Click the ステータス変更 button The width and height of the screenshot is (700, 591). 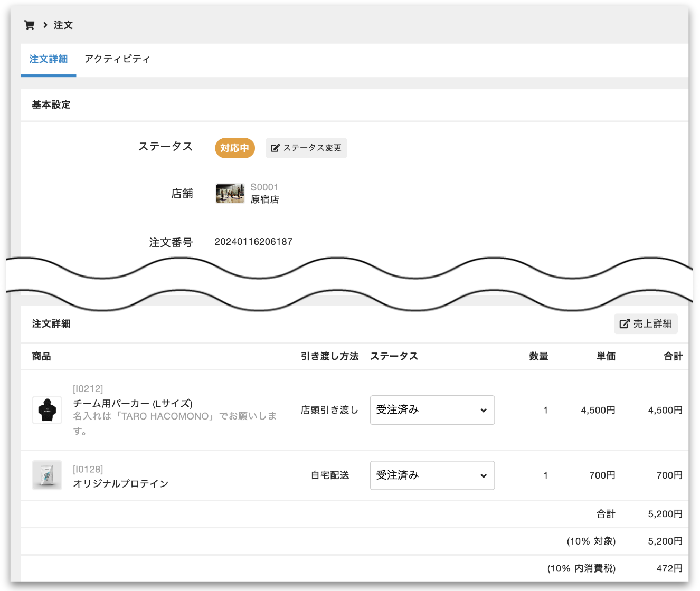click(x=306, y=148)
